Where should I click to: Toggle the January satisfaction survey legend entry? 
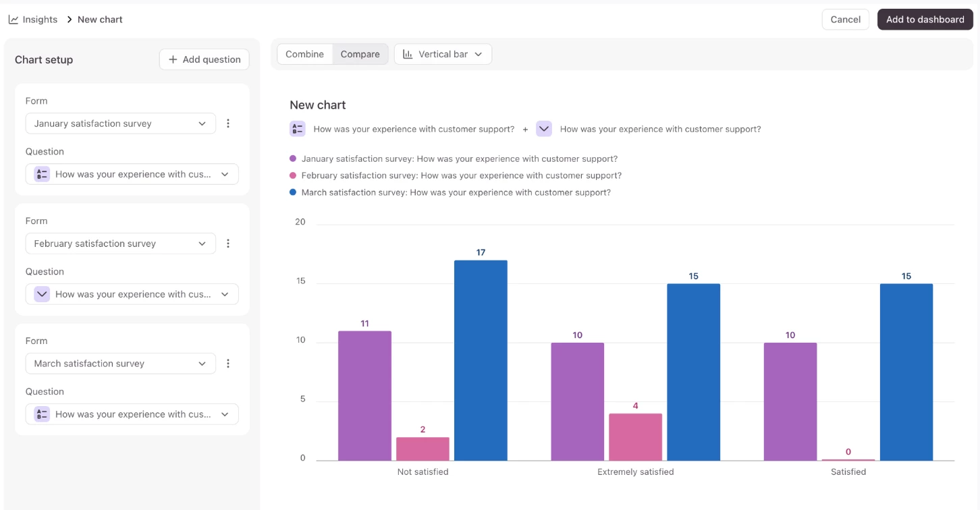pyautogui.click(x=454, y=159)
